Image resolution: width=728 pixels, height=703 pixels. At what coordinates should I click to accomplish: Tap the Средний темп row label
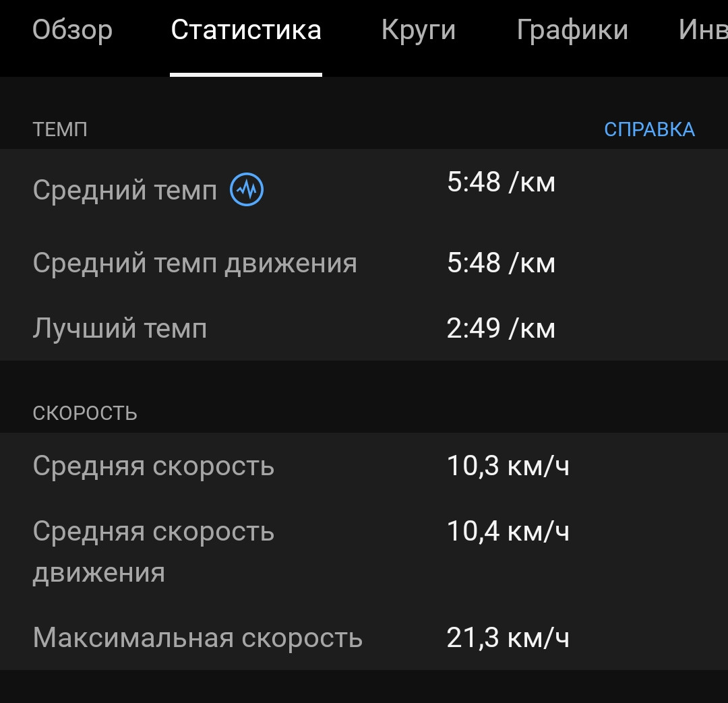[x=125, y=190]
